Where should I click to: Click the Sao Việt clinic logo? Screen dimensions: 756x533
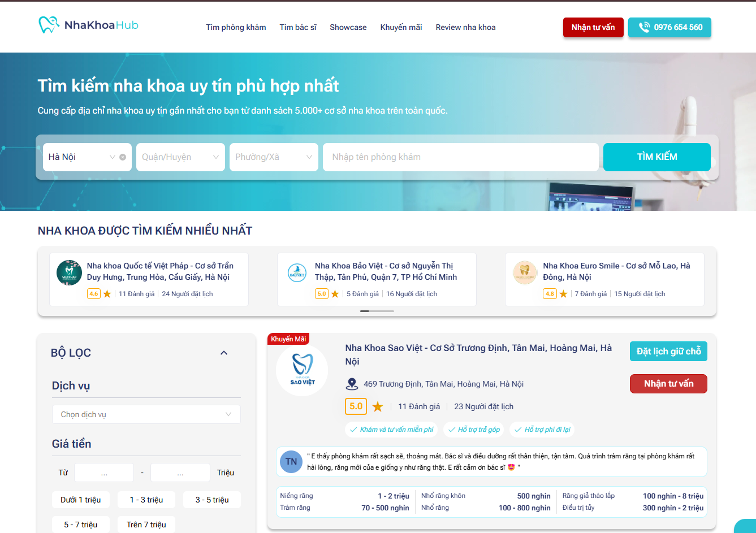[x=302, y=370]
